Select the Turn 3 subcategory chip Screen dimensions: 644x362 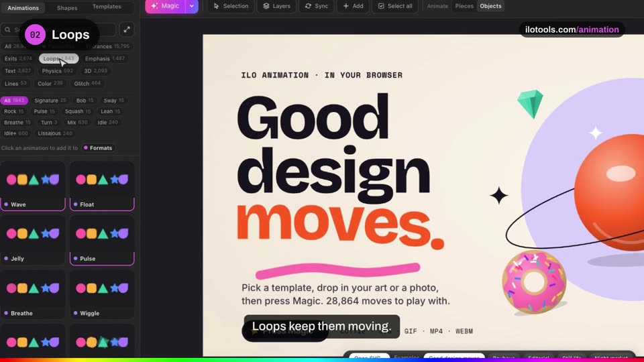click(x=49, y=122)
